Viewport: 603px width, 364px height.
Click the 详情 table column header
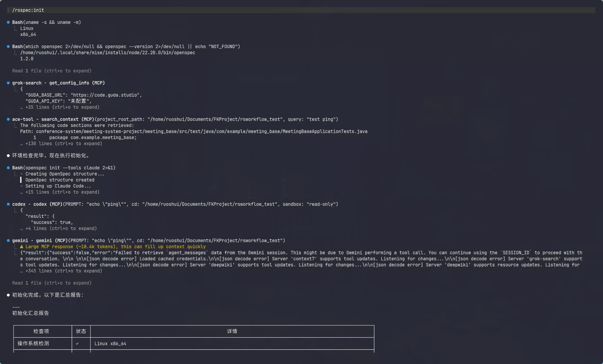click(232, 331)
